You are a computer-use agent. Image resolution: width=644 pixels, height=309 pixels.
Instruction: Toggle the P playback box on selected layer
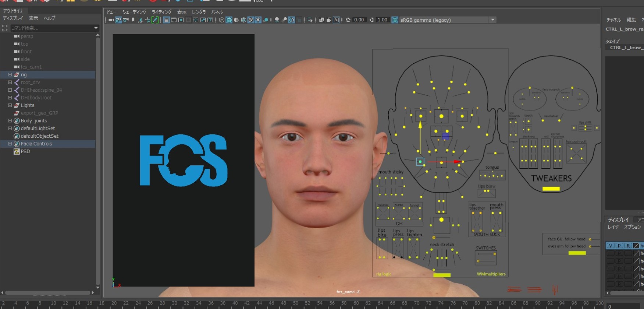[619, 246]
